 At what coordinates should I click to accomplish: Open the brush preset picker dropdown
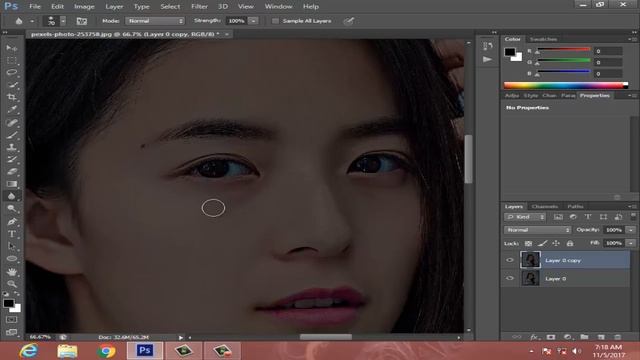click(x=63, y=21)
